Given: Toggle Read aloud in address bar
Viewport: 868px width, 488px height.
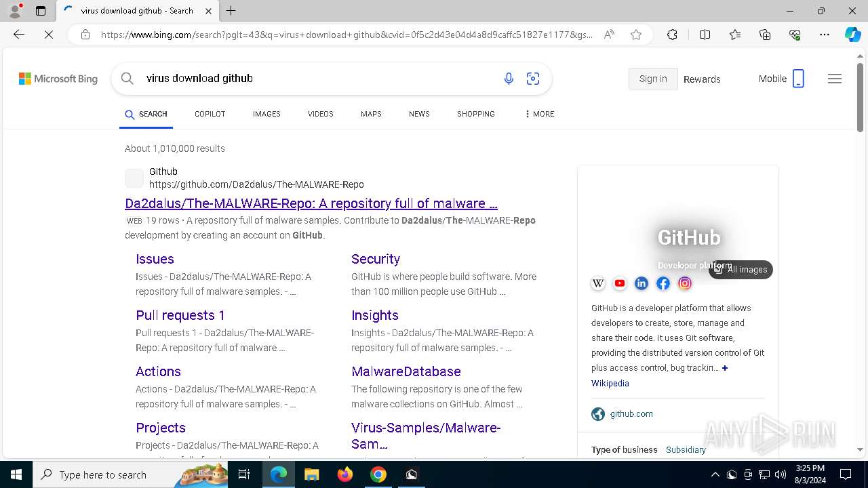Looking at the screenshot, I should click(609, 35).
